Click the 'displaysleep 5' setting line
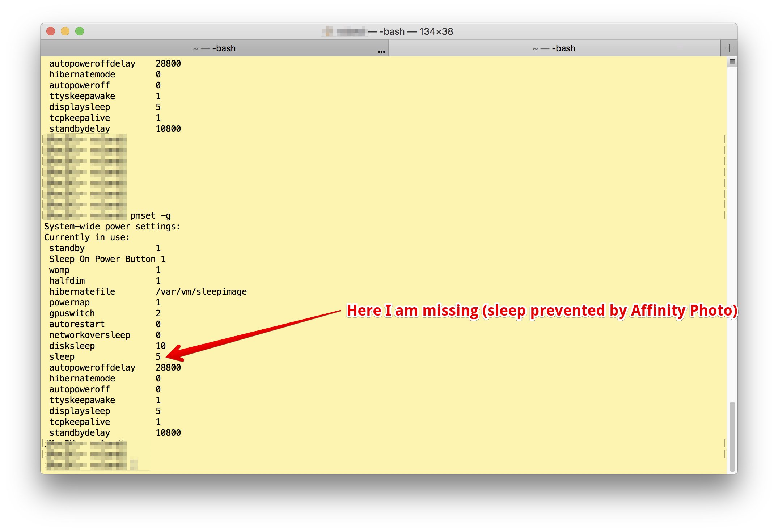Image resolution: width=778 pixels, height=532 pixels. click(105, 411)
